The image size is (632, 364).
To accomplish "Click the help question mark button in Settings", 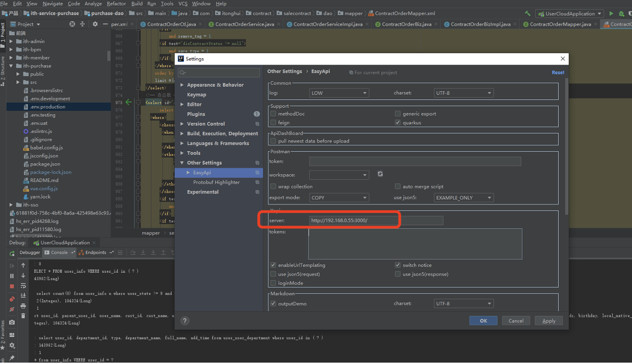I will point(185,321).
